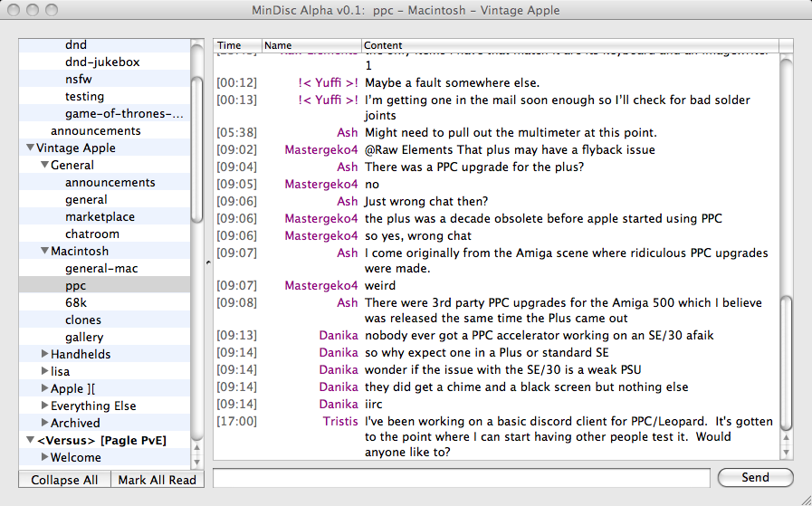Select the 68k channel

pos(76,303)
